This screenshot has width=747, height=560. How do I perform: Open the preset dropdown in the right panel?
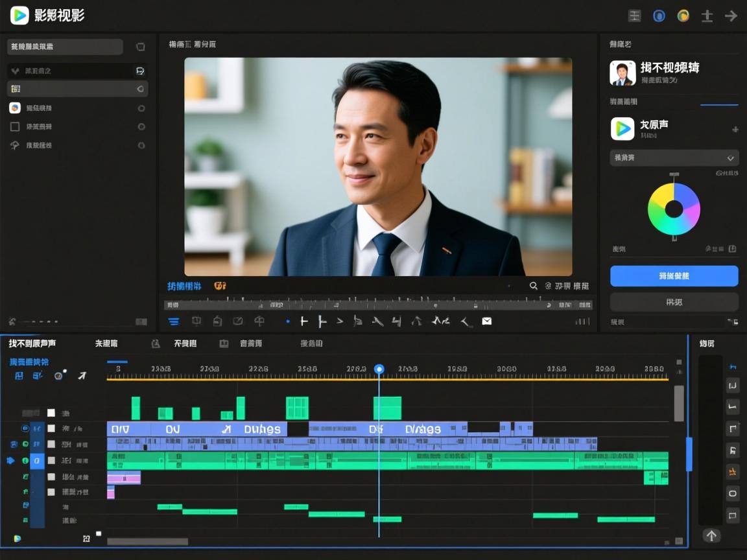(674, 157)
